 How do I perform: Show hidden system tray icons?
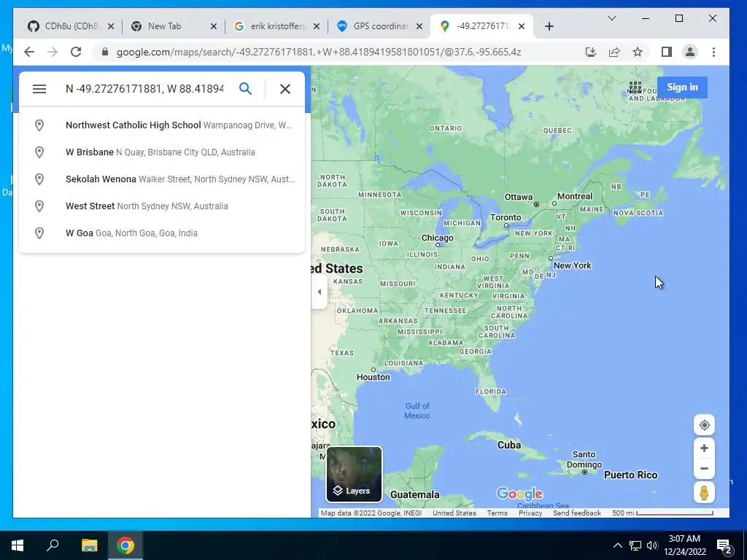click(617, 545)
